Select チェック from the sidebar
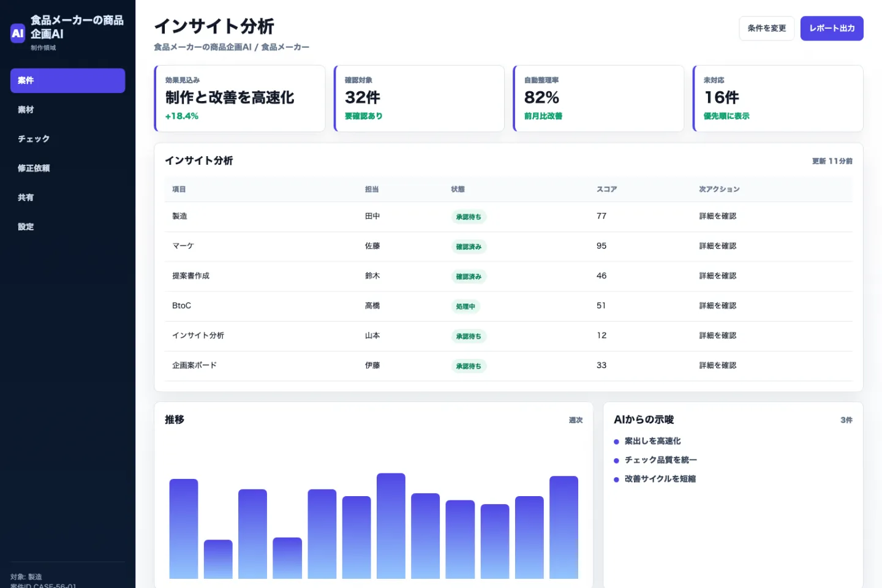The image size is (882, 588). pos(67,139)
